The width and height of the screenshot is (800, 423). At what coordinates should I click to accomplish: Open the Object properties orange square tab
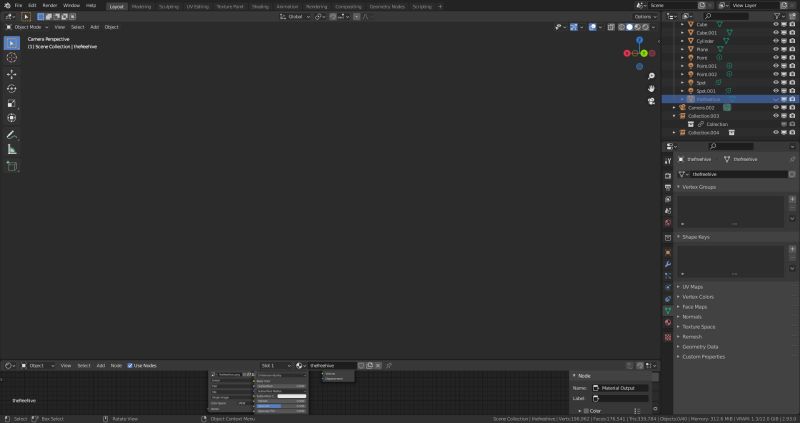coord(668,253)
